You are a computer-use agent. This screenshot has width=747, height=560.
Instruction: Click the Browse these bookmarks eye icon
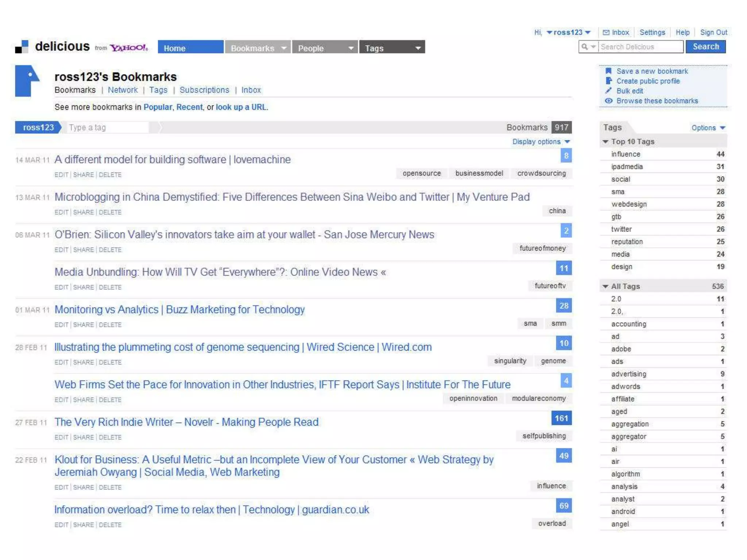click(x=608, y=101)
